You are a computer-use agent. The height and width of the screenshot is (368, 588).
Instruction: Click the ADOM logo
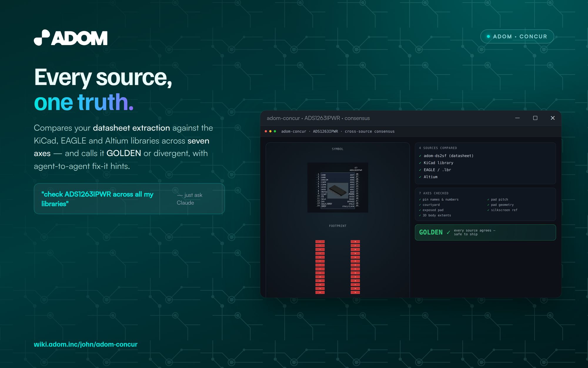pos(71,38)
